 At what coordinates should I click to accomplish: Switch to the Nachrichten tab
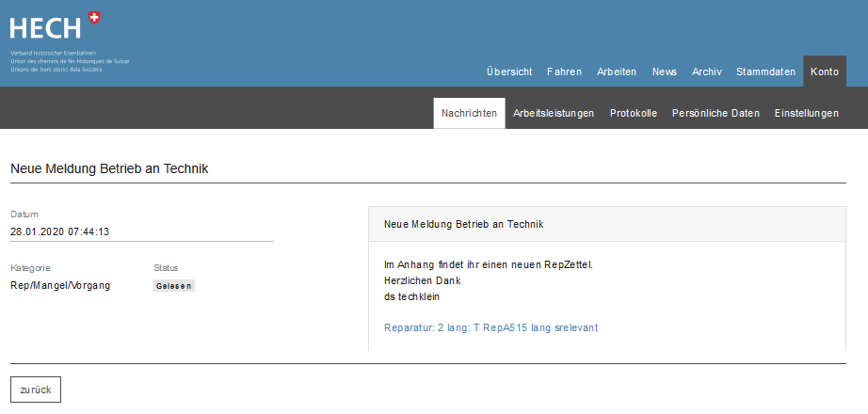pyautogui.click(x=469, y=113)
